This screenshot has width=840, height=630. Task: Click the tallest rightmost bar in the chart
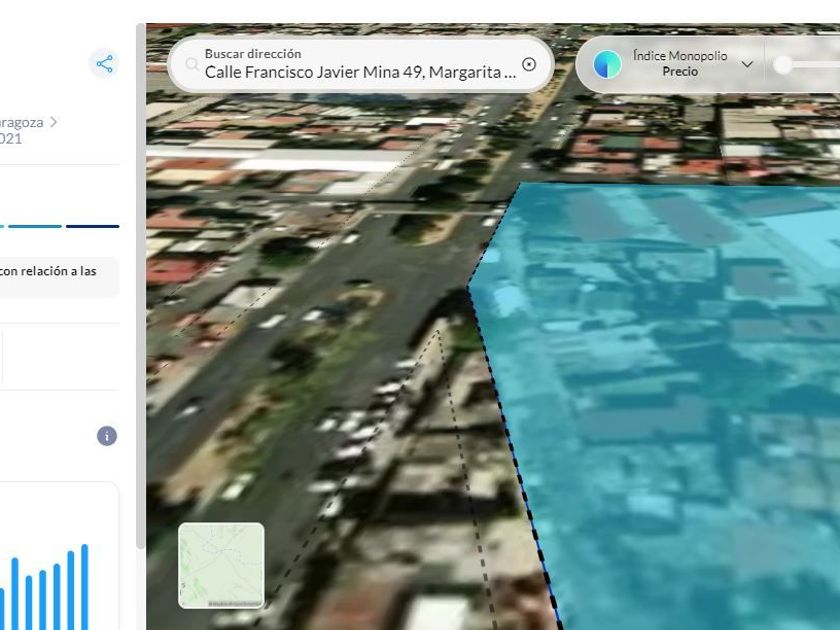[85, 587]
